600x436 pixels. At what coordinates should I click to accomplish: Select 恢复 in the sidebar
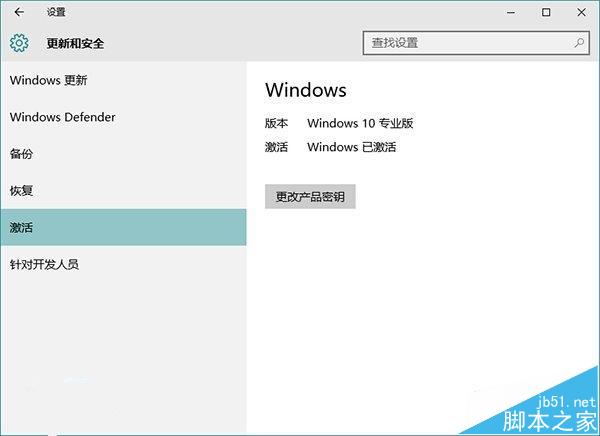tap(123, 191)
